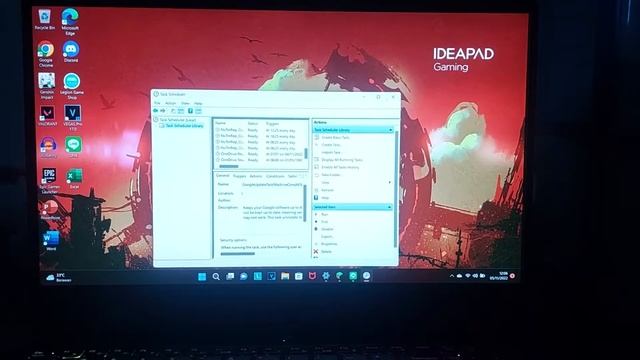Image resolution: width=640 pixels, height=360 pixels.
Task: Open the LINE desktop shortcut
Action: 73,147
